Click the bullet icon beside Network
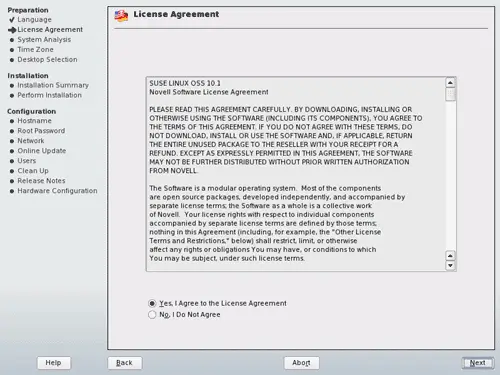 [x=12, y=141]
